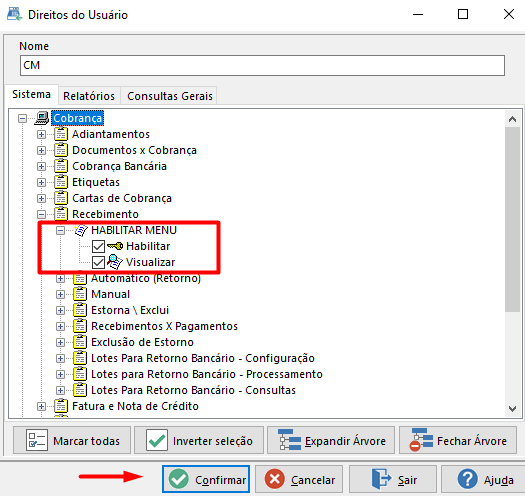Click the Cartas de Cobrança notepad icon
This screenshot has width=525, height=496.
click(x=61, y=198)
